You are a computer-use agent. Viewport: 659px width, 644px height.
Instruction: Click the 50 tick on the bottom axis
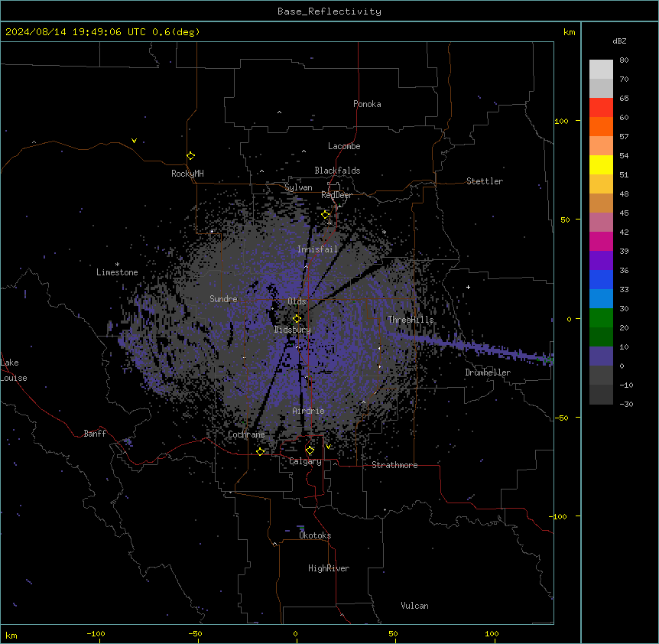[x=393, y=633]
